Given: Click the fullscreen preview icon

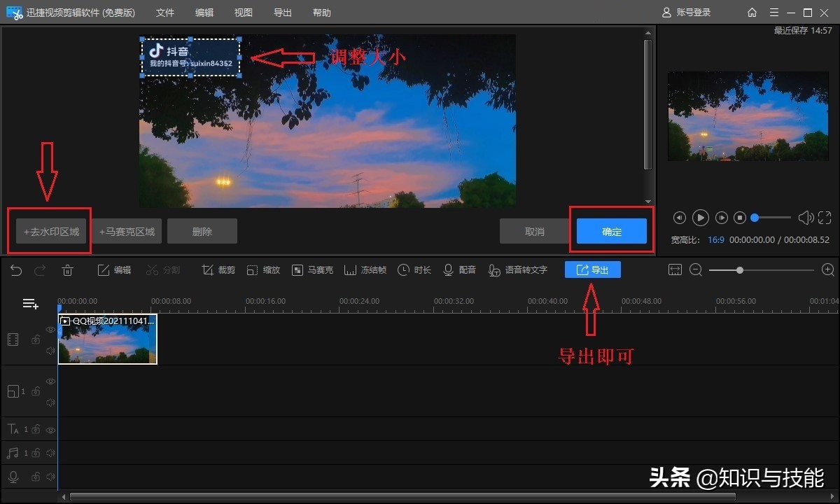Looking at the screenshot, I should pyautogui.click(x=825, y=218).
